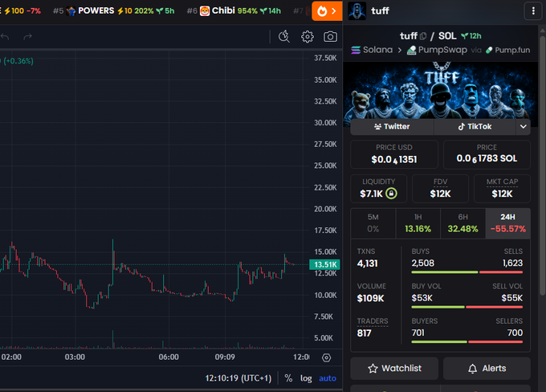Screen dimensions: 546x392
Task: Select the 24H timeframe stats tab
Action: tap(507, 223)
